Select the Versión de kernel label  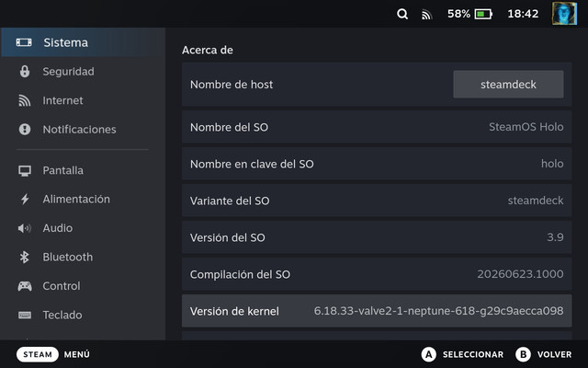(234, 311)
